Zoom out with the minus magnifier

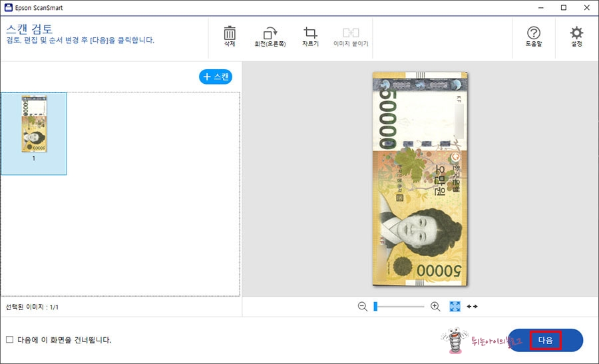point(363,306)
